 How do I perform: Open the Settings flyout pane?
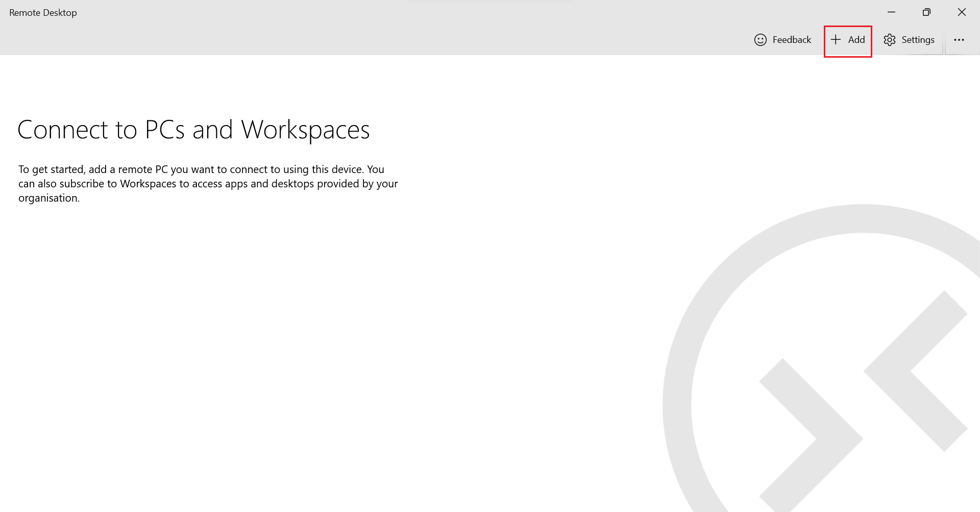click(909, 40)
